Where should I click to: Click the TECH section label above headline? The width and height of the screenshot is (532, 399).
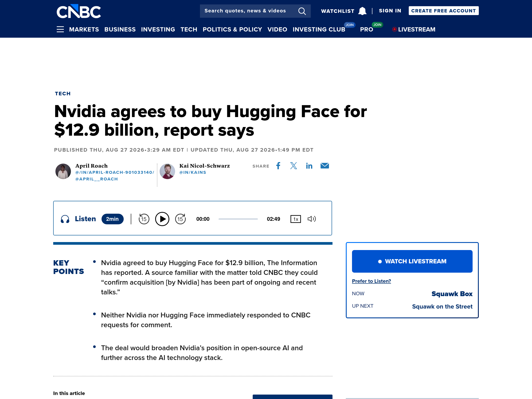tap(63, 94)
